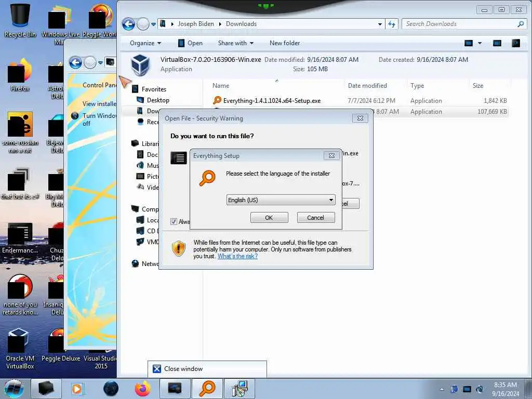The image size is (532, 399).
Task: Open the 'that but its c#' desktop icon
Action: pyautogui.click(x=20, y=183)
